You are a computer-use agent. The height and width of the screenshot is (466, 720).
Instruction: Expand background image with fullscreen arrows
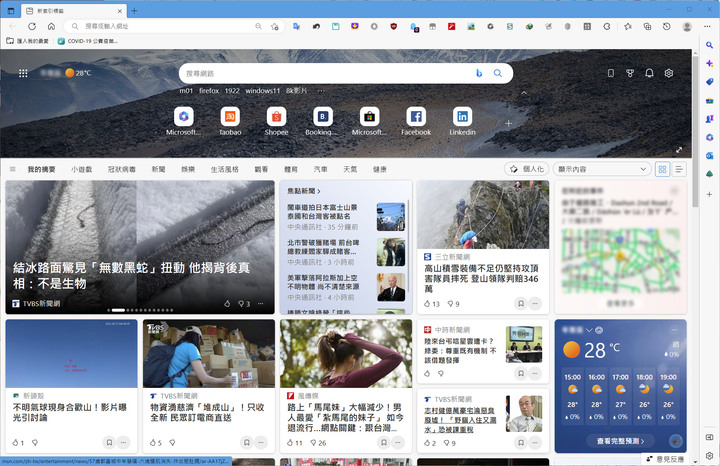(679, 150)
